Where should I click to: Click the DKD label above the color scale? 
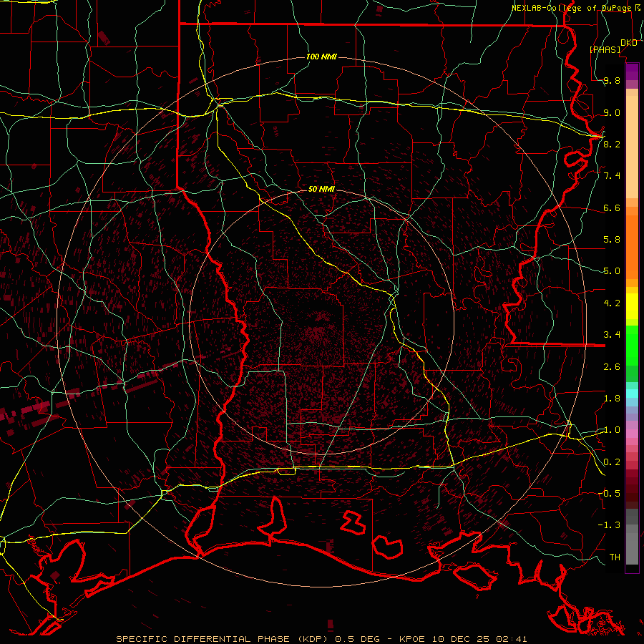point(628,43)
